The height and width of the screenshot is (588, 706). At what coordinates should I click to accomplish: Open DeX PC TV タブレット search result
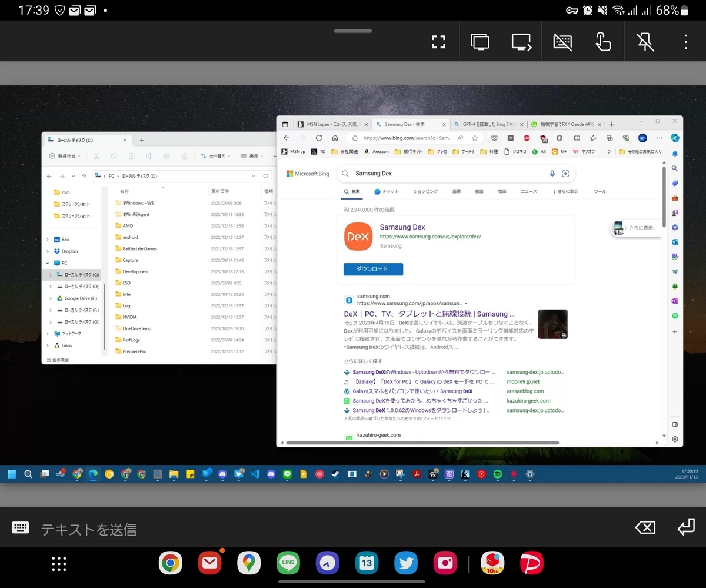(x=429, y=314)
